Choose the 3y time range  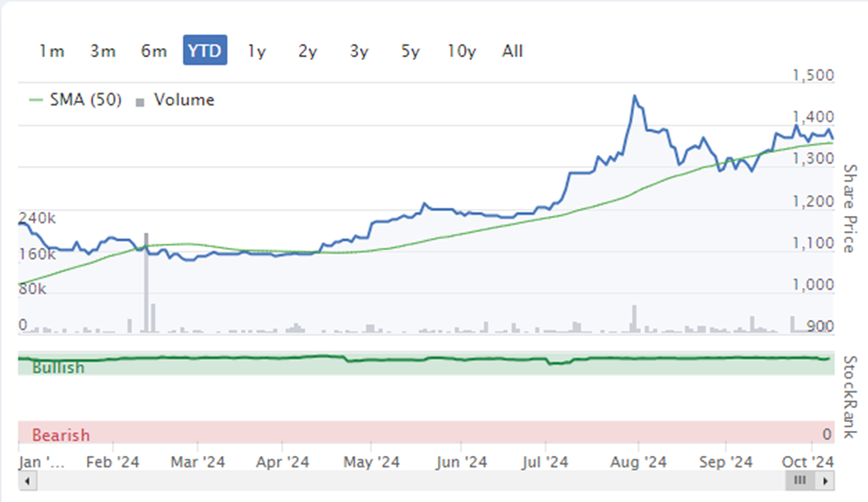[x=358, y=51]
